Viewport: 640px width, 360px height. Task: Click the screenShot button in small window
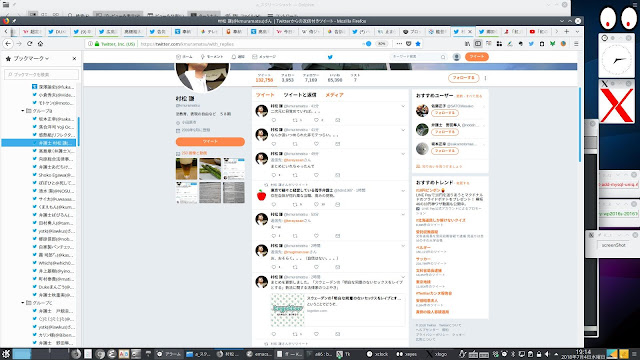pos(613,245)
